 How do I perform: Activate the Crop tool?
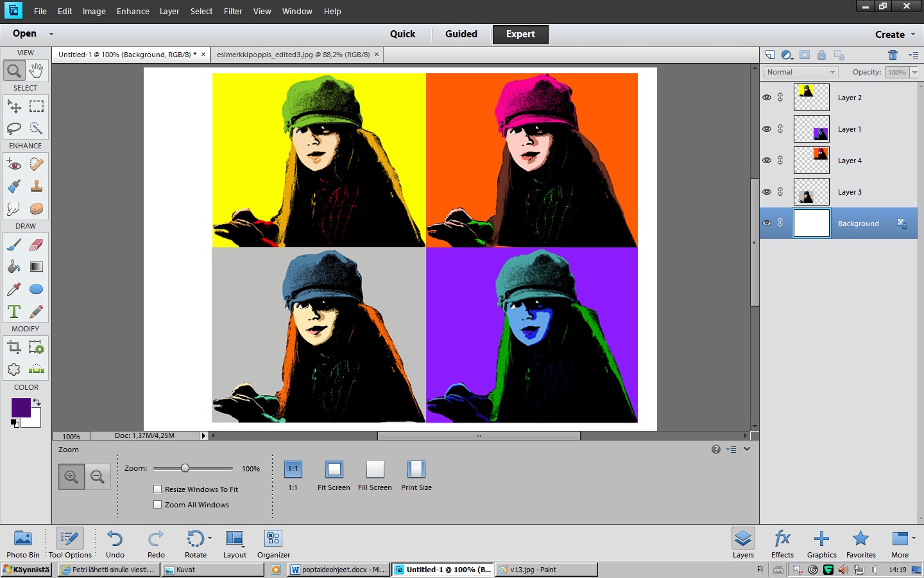14,347
